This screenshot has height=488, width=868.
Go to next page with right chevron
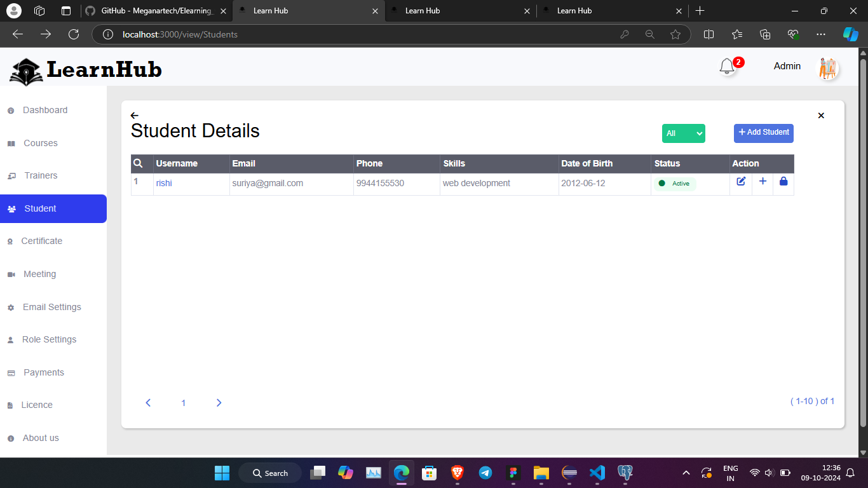coord(219,403)
